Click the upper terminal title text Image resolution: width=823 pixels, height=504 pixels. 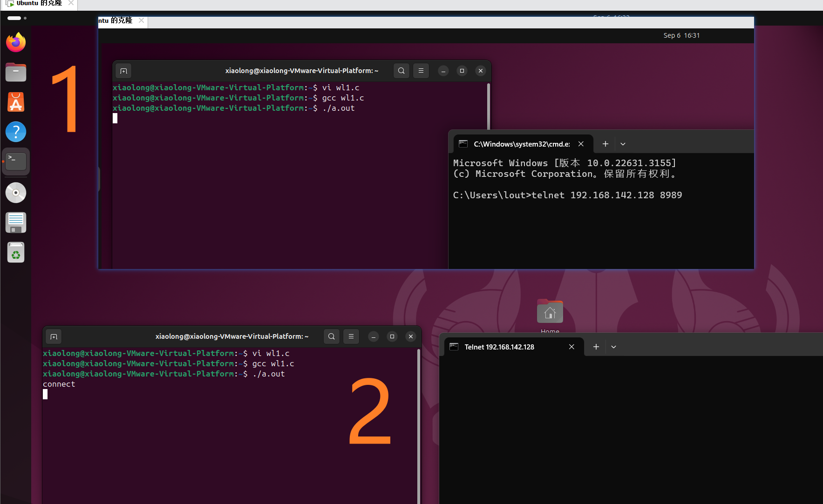pyautogui.click(x=302, y=71)
